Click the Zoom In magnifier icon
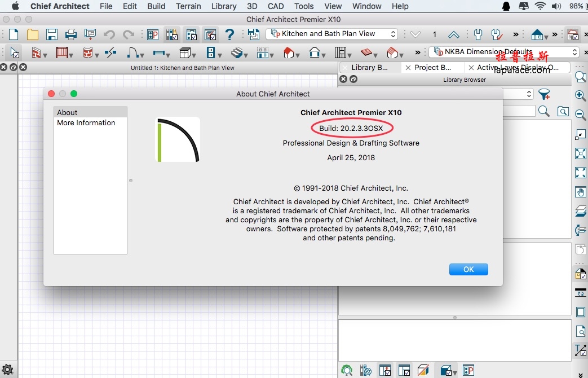 pyautogui.click(x=580, y=96)
